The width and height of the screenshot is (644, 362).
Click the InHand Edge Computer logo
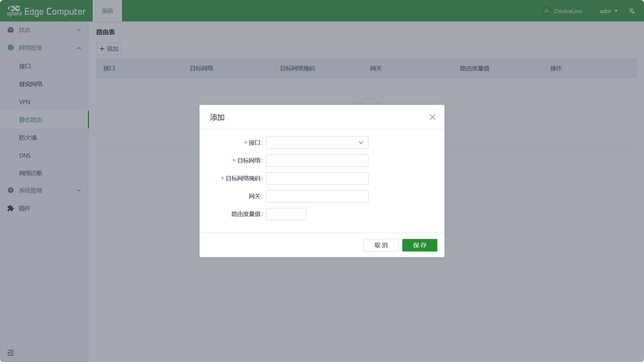pyautogui.click(x=46, y=11)
